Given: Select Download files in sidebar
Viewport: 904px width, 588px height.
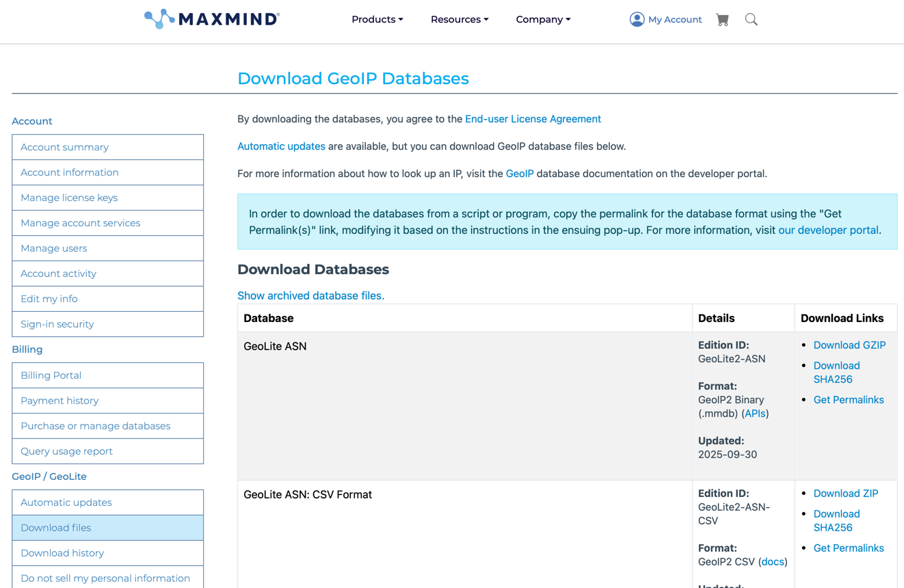Looking at the screenshot, I should [x=107, y=528].
